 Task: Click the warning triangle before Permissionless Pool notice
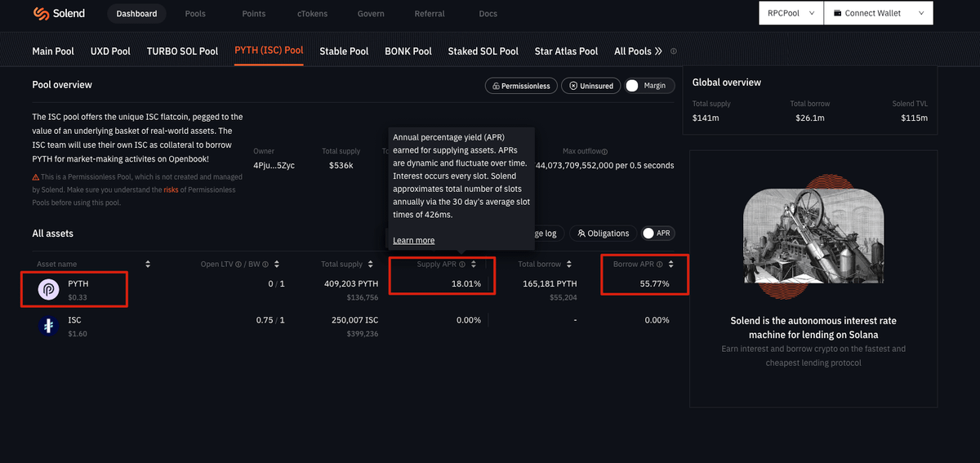(x=36, y=177)
